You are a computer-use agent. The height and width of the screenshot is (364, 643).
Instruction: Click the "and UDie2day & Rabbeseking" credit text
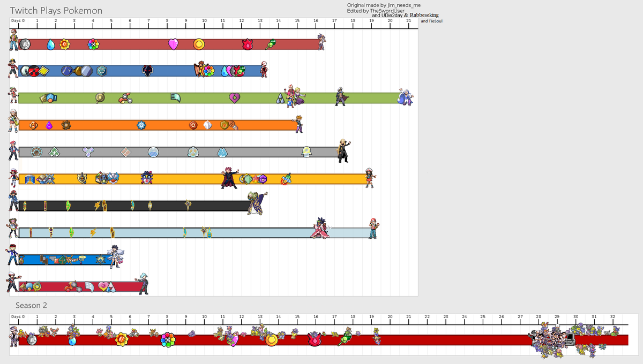[405, 16]
